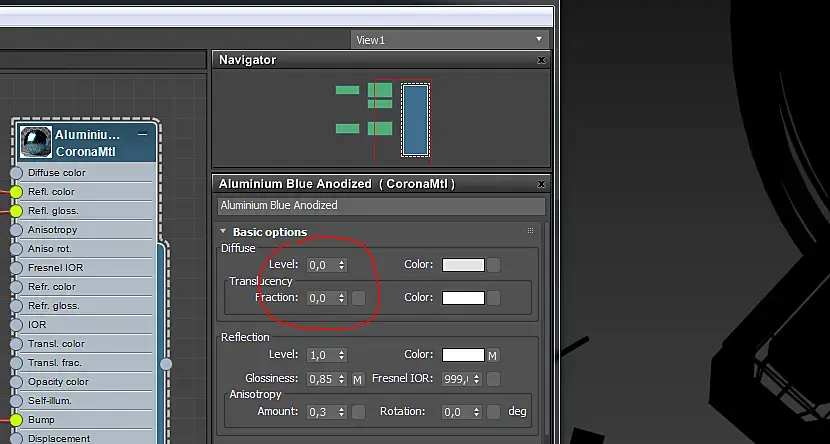Click the Displacement input socket
Viewport: 830px width, 444px height.
click(16, 439)
